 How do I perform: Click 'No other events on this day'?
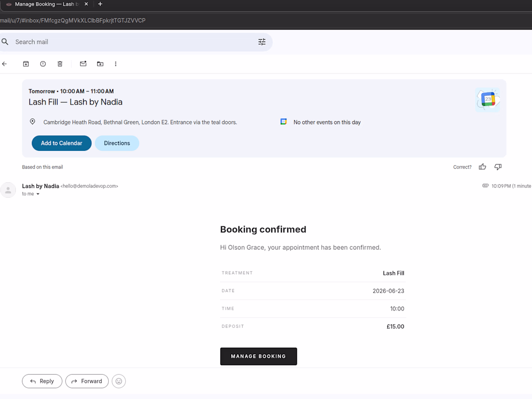click(x=327, y=122)
